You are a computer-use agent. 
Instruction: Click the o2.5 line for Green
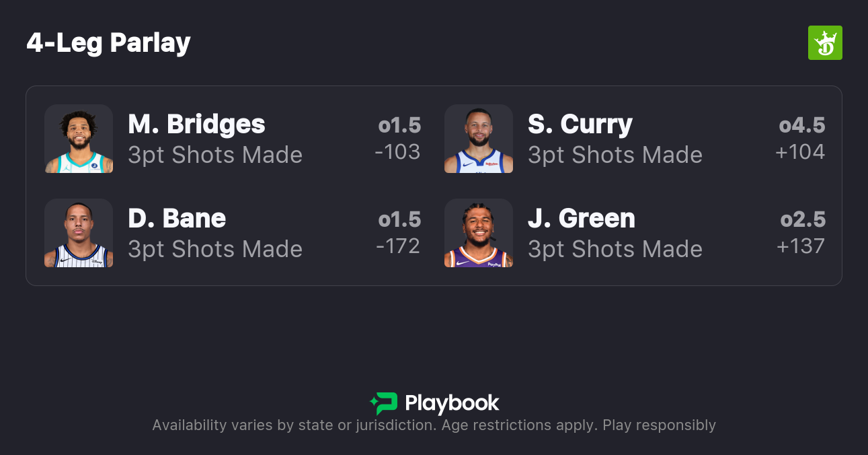coord(802,220)
